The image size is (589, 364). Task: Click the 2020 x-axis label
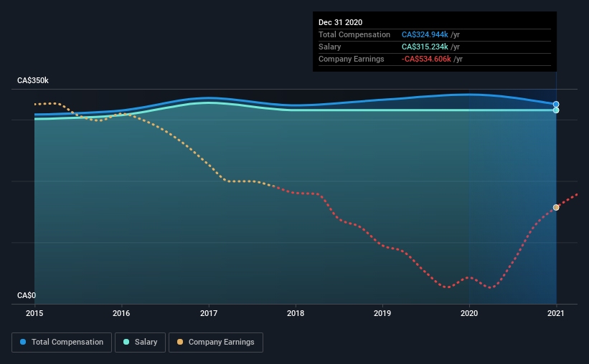tap(469, 313)
